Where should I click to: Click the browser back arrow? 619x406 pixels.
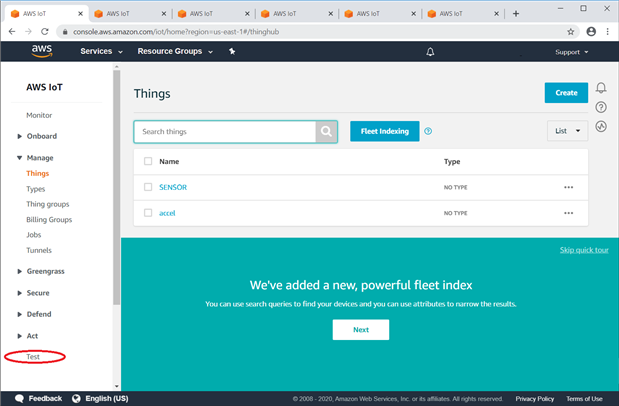pos(12,32)
